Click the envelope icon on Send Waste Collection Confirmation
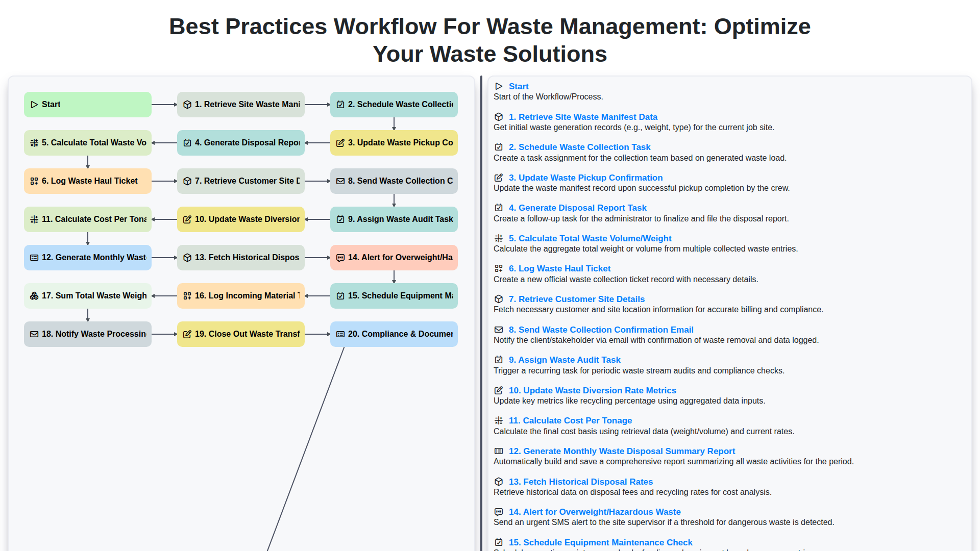The width and height of the screenshot is (980, 551). tap(340, 181)
